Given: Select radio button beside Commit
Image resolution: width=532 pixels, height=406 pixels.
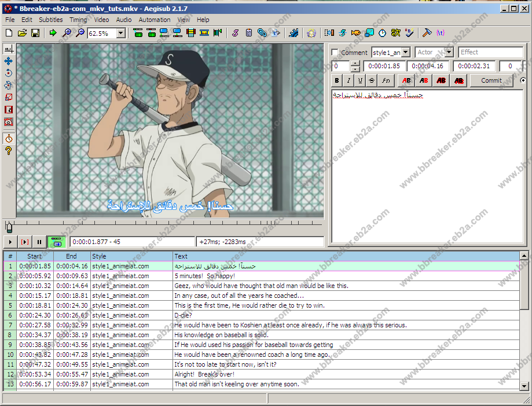Looking at the screenshot, I should (x=523, y=80).
